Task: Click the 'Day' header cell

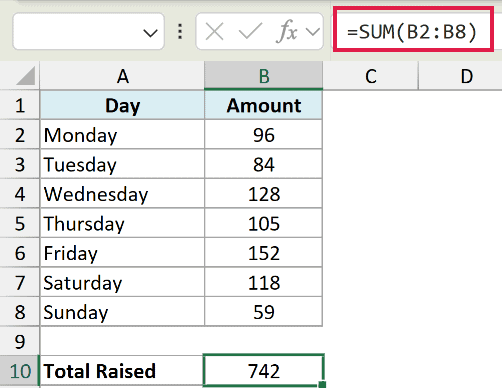Action: (122, 105)
